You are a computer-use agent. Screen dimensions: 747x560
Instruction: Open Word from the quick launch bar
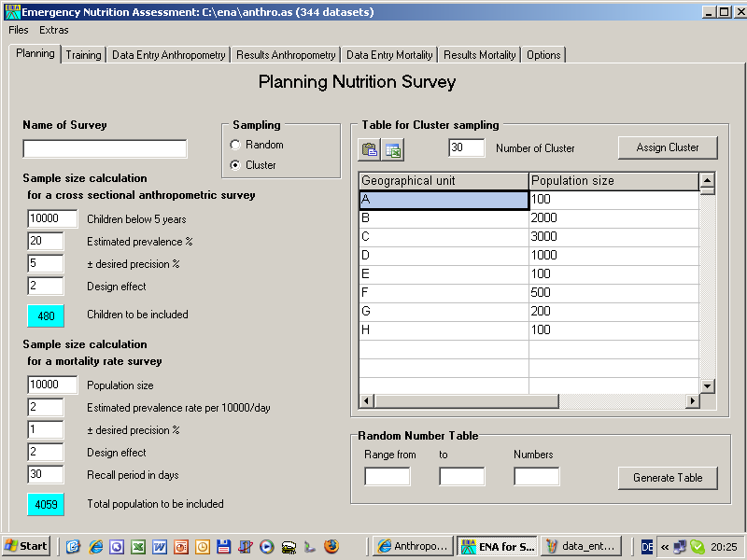160,547
